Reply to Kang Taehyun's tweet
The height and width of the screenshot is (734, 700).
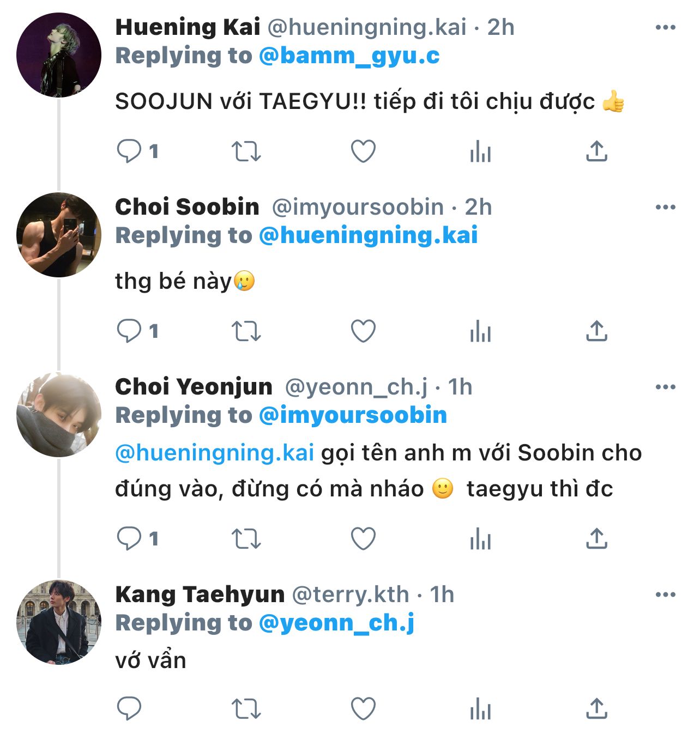coord(129,709)
